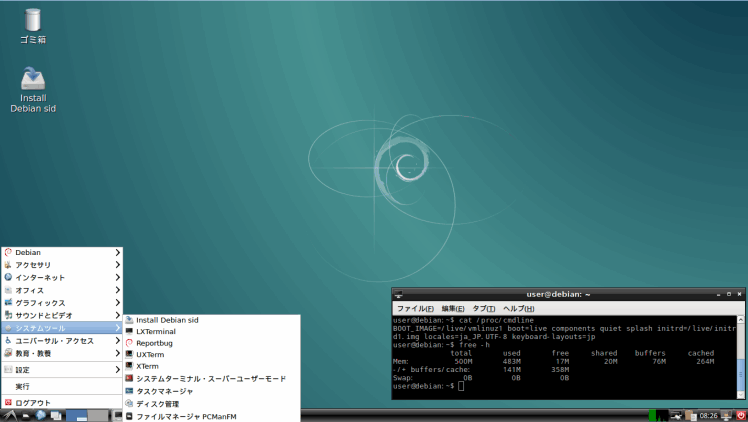Open the インターネット menu category
This screenshot has width=748, height=422.
[x=62, y=278]
